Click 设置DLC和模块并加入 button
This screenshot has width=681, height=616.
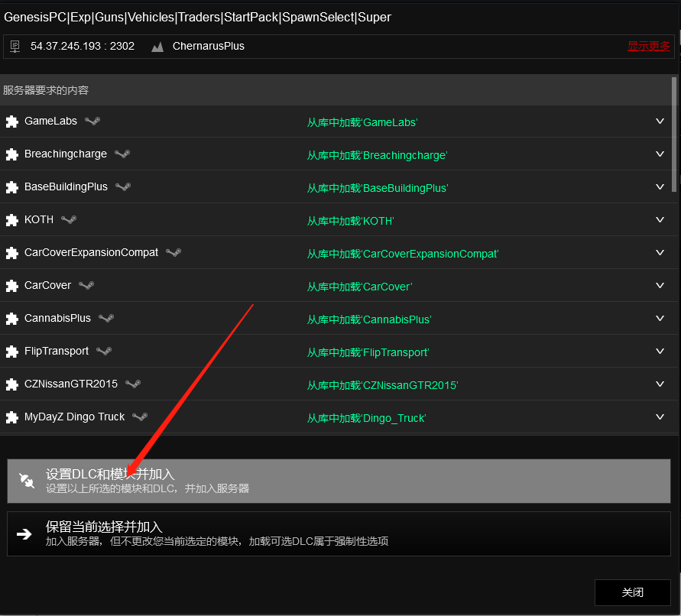pos(339,481)
